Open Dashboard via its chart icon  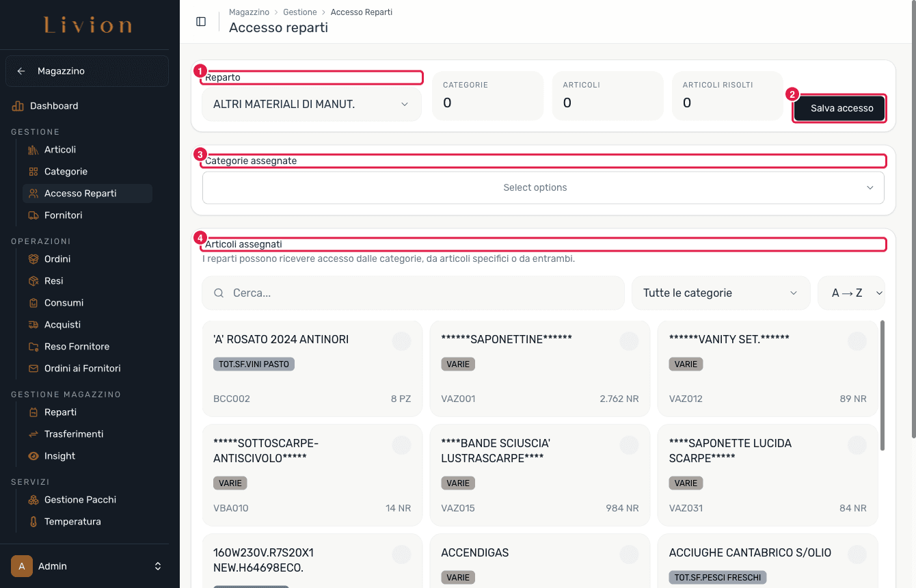(18, 106)
